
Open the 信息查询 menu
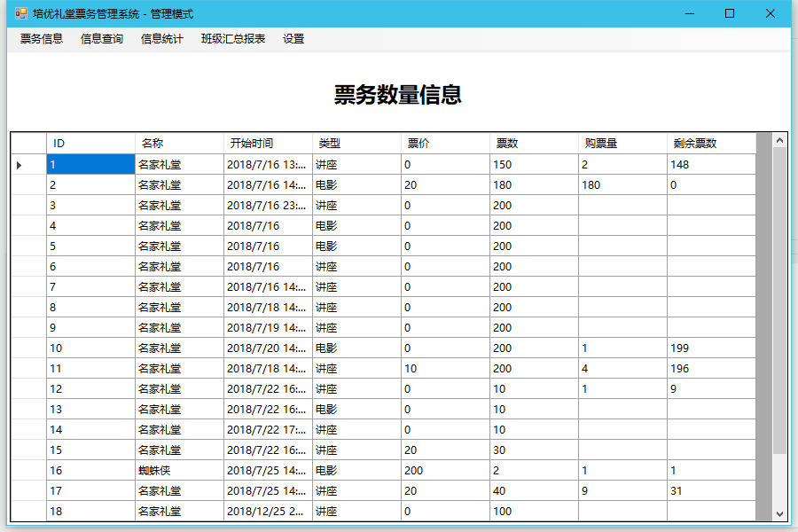click(x=102, y=39)
